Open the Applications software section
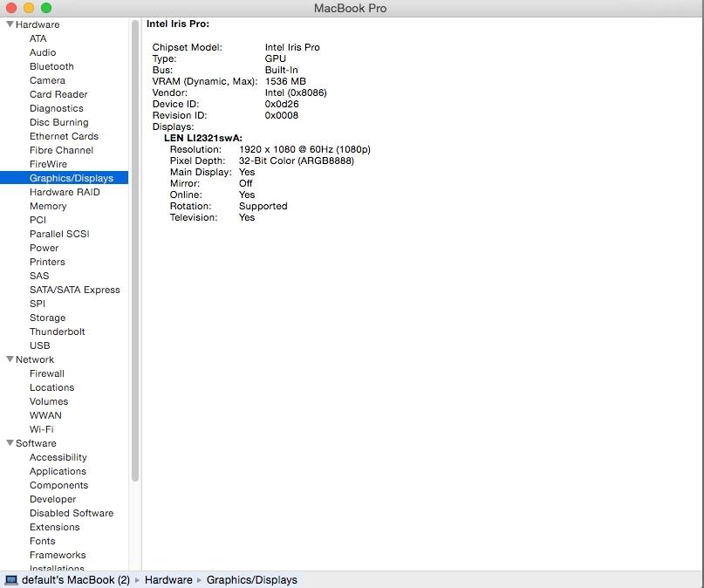Screen dimensions: 704x588 tap(58, 471)
